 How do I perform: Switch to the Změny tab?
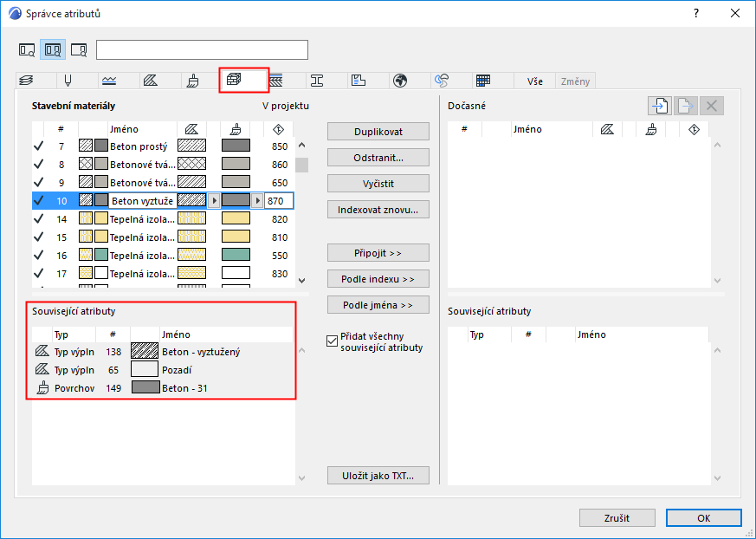[x=575, y=81]
